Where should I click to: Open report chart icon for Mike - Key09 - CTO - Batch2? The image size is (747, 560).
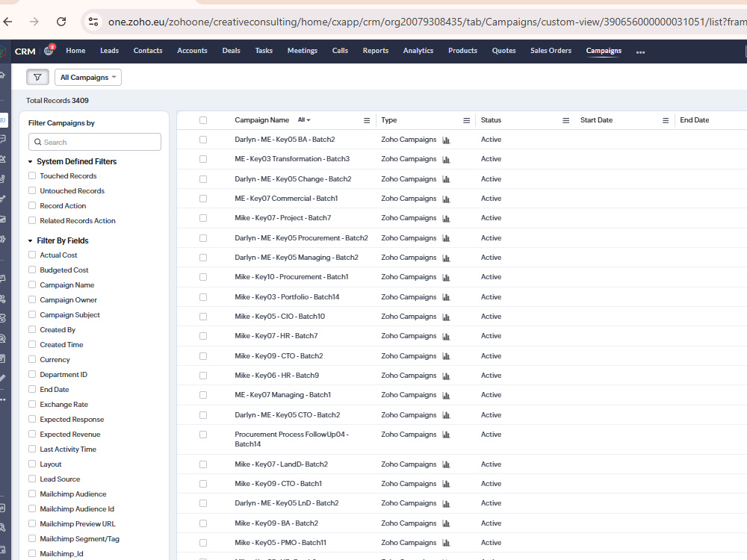pyautogui.click(x=446, y=357)
